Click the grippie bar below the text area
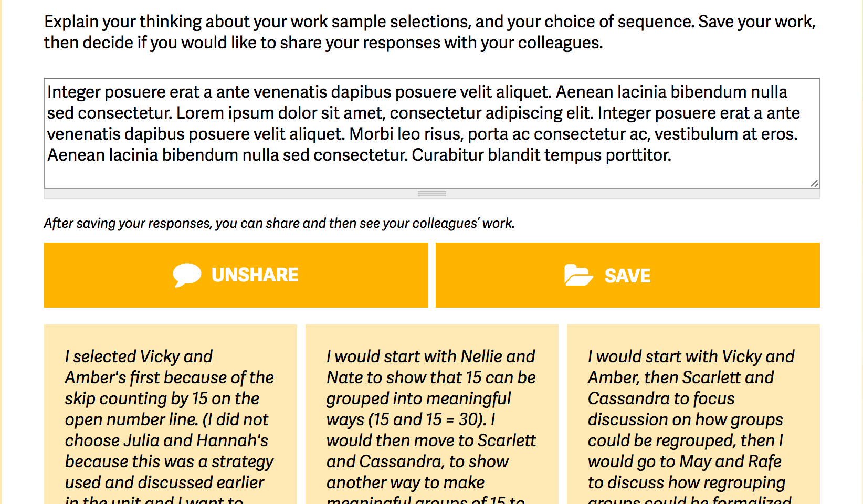 coord(431,194)
